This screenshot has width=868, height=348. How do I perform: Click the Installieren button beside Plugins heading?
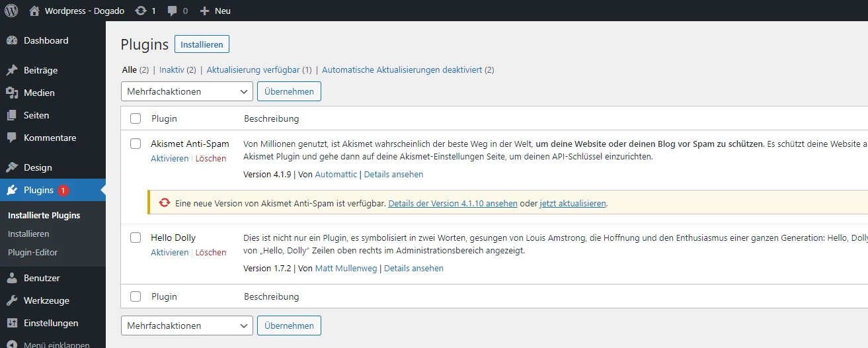coord(202,44)
